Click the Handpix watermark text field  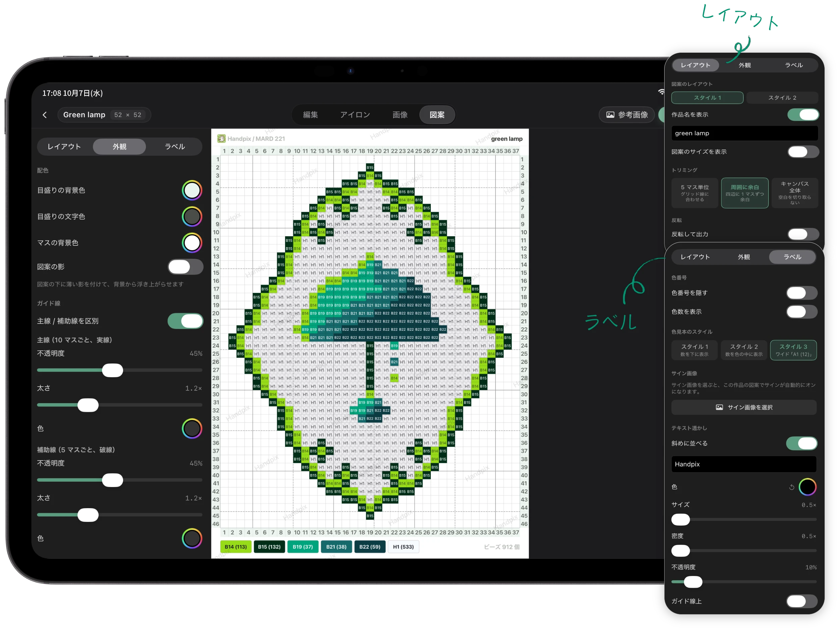(743, 464)
